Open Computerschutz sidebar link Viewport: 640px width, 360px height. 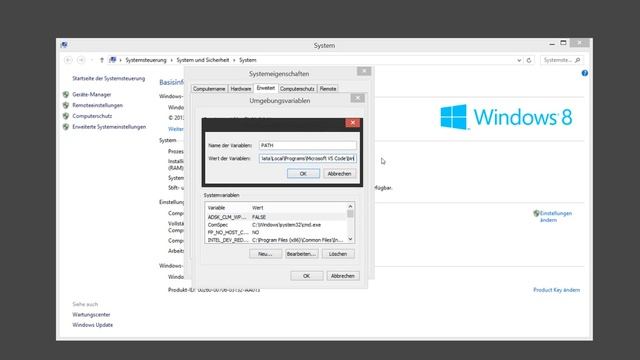[x=92, y=116]
